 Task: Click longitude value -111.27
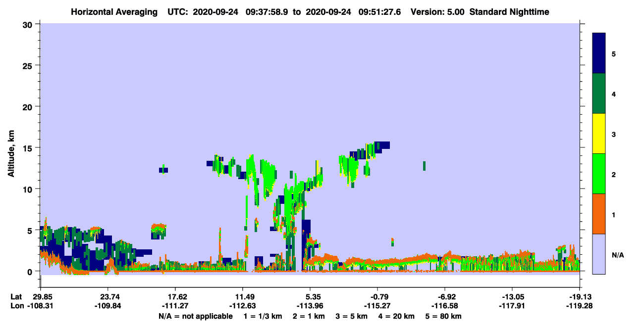coord(175,306)
